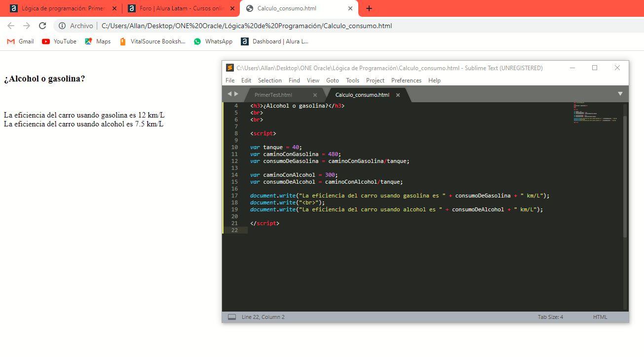Open a new browser tab with plus button
Screen dimensions: 644x357
[x=369, y=8]
